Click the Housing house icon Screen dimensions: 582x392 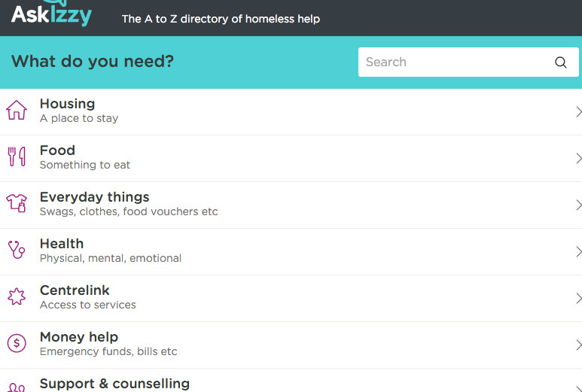17,110
